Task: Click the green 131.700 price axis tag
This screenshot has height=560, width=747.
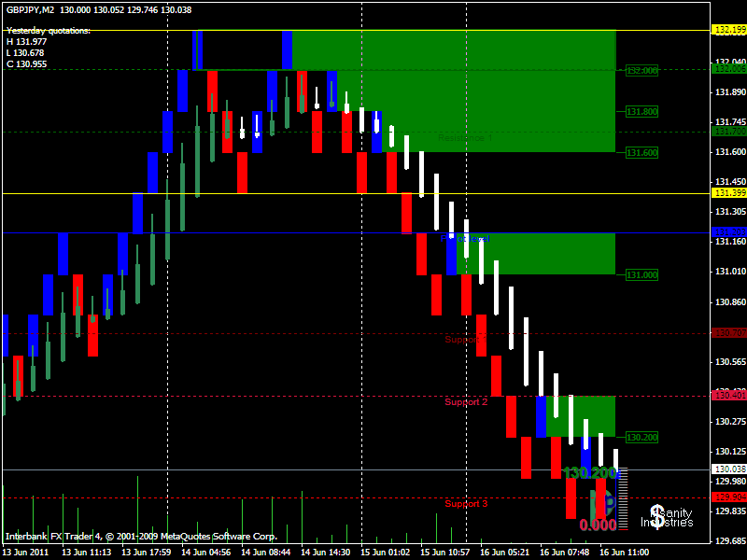Action: pyautogui.click(x=729, y=132)
